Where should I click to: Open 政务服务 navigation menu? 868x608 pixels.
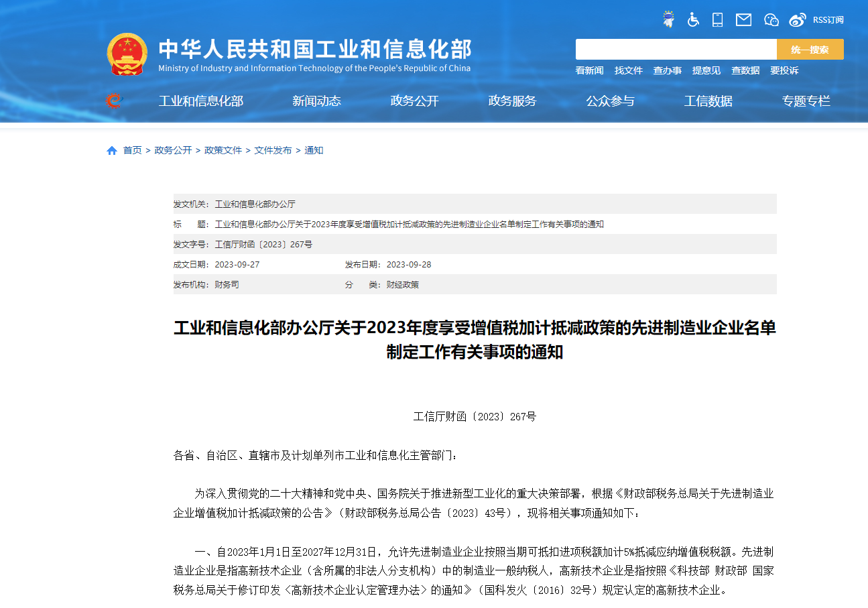click(512, 101)
